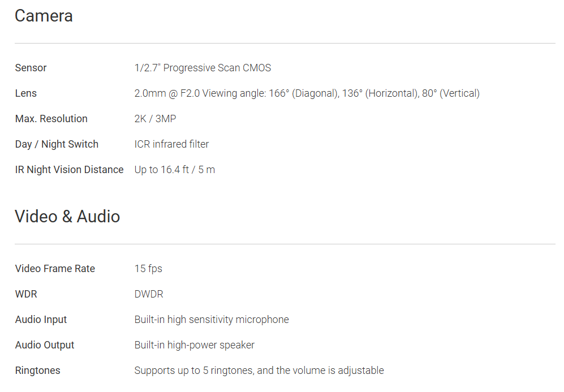Click the IR Night Vision Distance label
This screenshot has height=392, width=564.
pos(69,170)
